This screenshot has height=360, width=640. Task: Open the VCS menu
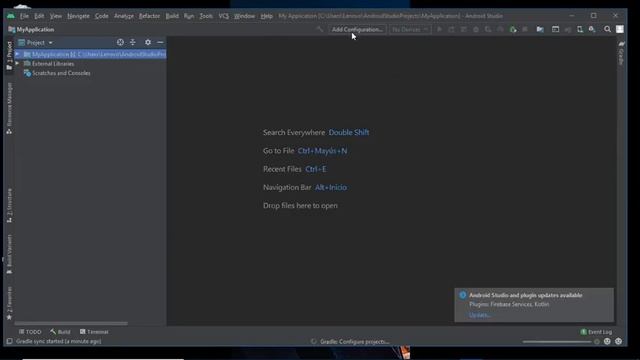click(x=223, y=16)
